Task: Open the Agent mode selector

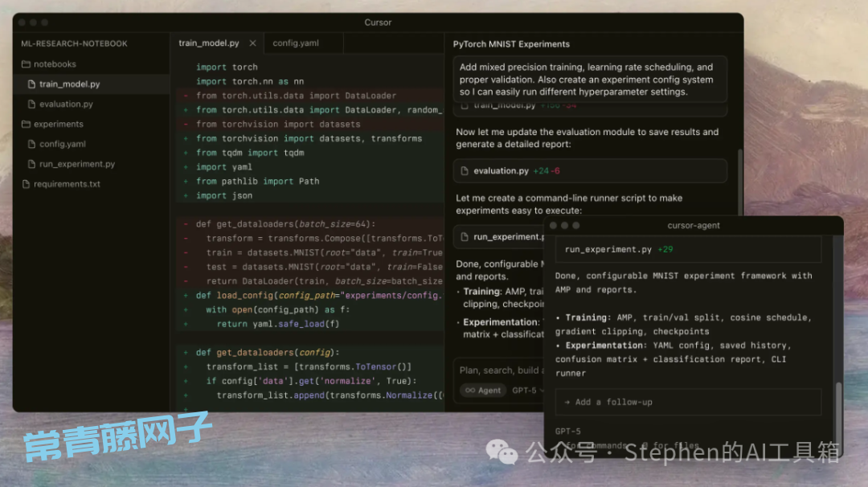Action: pos(483,391)
